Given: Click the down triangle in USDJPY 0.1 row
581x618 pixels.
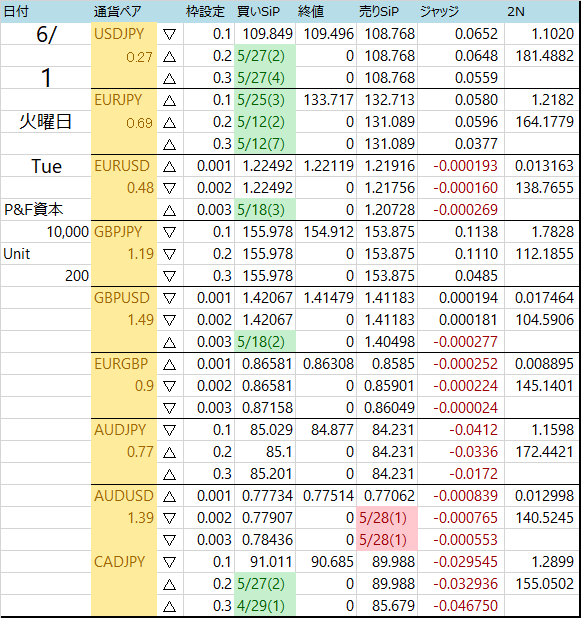Looking at the screenshot, I should (x=169, y=34).
